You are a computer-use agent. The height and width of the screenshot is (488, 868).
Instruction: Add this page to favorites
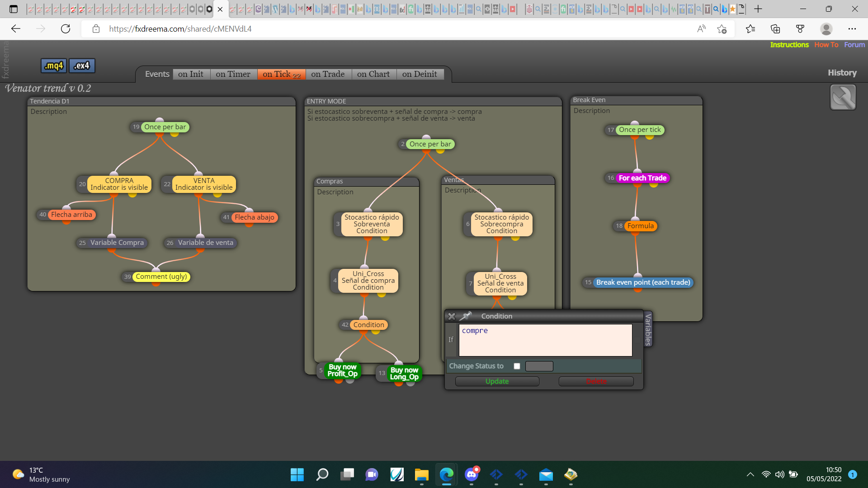click(x=722, y=29)
